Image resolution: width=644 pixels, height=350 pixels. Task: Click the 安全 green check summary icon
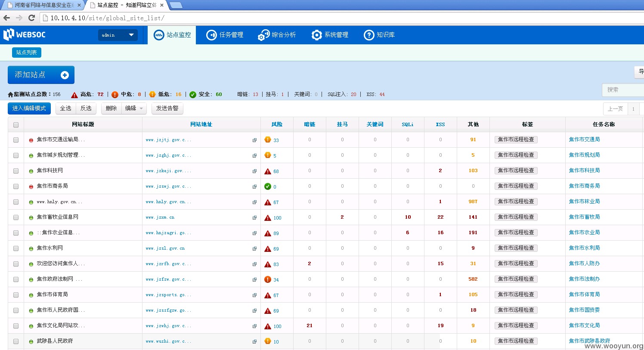pos(193,95)
